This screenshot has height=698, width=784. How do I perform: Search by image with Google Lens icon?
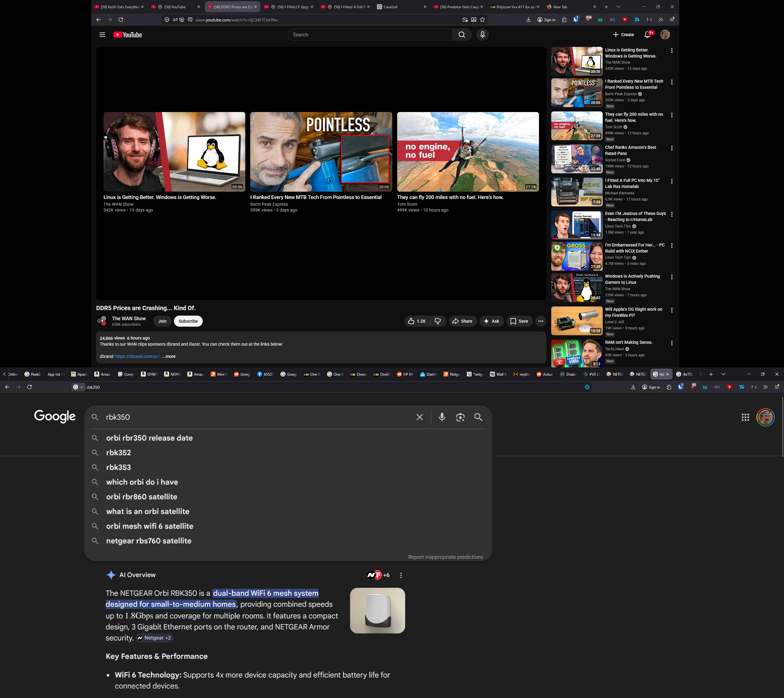[x=460, y=417]
